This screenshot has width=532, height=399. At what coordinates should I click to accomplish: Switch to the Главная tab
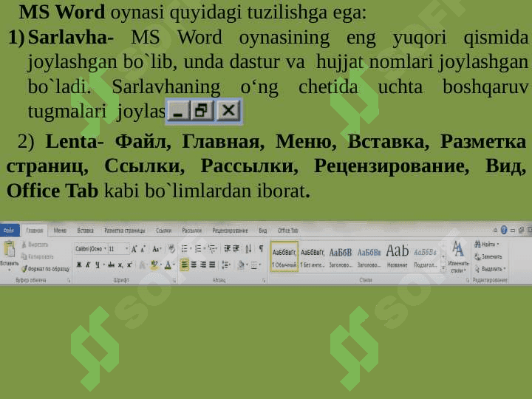[x=35, y=231]
